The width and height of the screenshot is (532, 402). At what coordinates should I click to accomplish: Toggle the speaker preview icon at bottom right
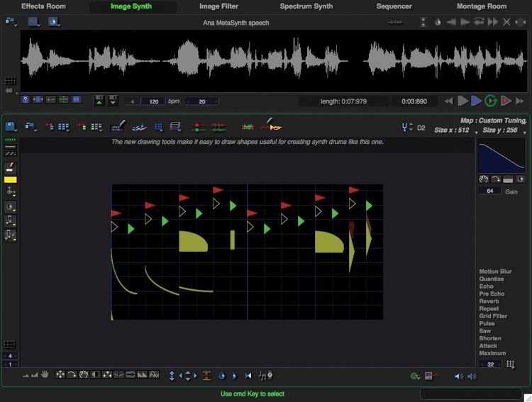tap(458, 376)
